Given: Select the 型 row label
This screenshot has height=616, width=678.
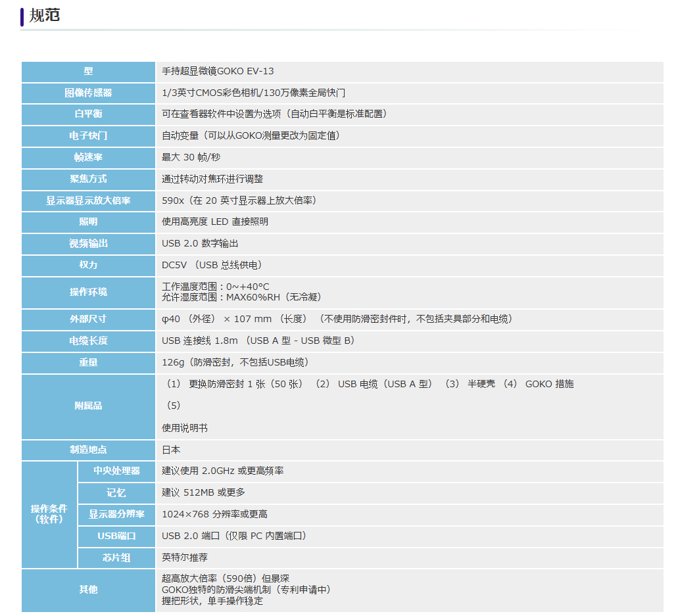Looking at the screenshot, I should 88,71.
